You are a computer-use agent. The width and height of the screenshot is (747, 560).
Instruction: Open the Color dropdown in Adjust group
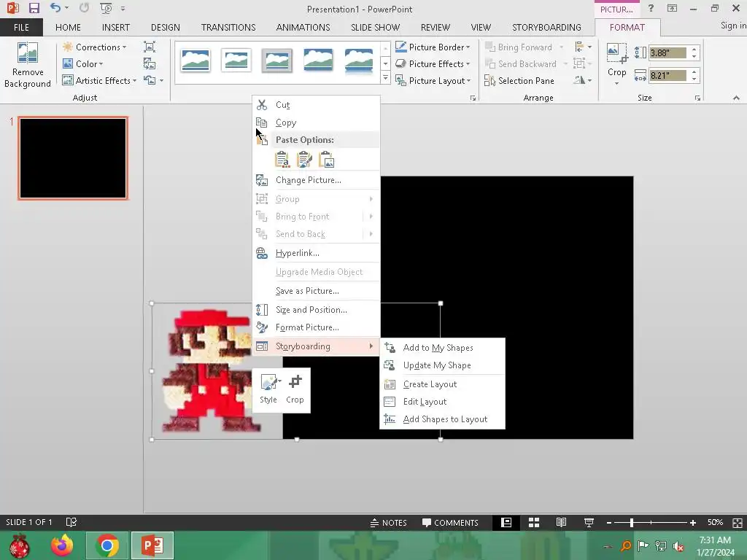click(83, 64)
